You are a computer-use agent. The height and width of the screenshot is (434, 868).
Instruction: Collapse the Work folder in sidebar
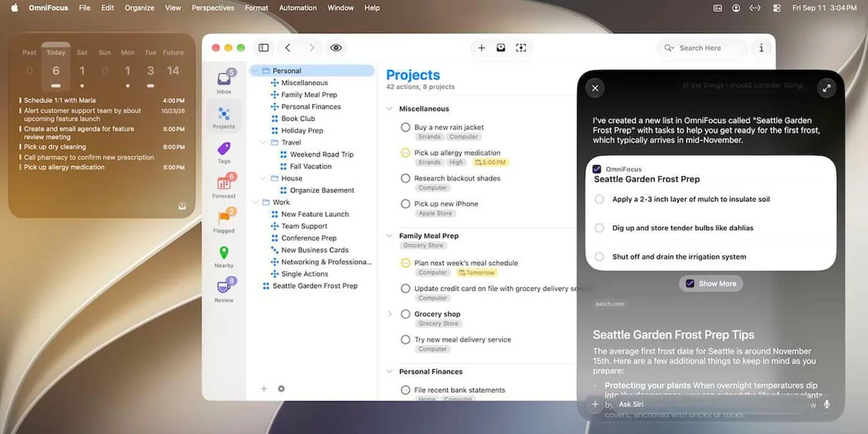255,202
